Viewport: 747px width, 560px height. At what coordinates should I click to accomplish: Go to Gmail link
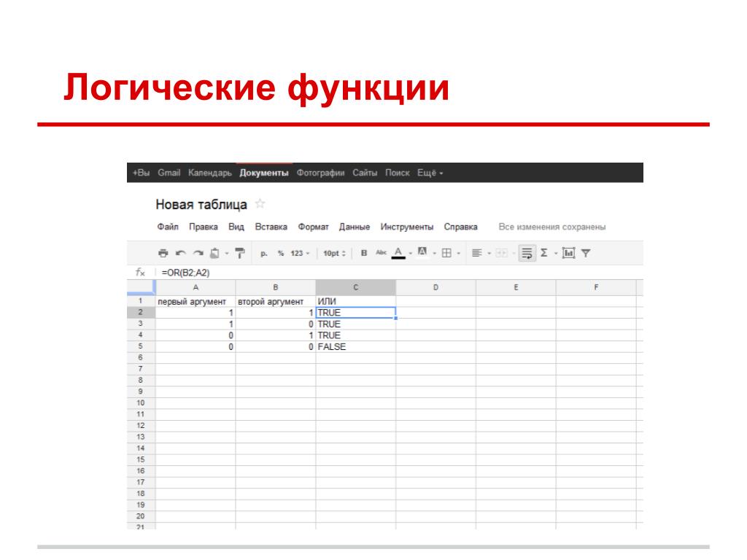click(169, 173)
